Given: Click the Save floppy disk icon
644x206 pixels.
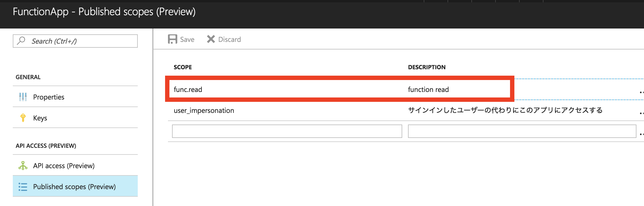Looking at the screenshot, I should [x=172, y=39].
